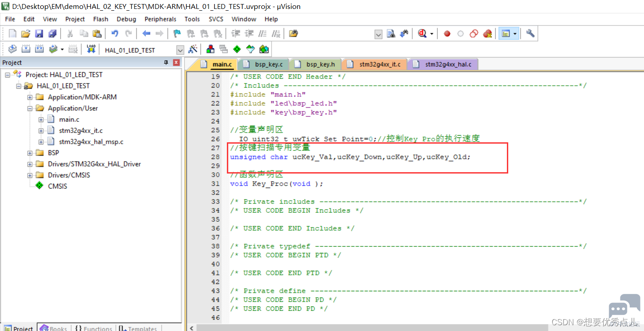The image size is (644, 331).
Task: Toggle the bookmark flag icon
Action: point(177,33)
